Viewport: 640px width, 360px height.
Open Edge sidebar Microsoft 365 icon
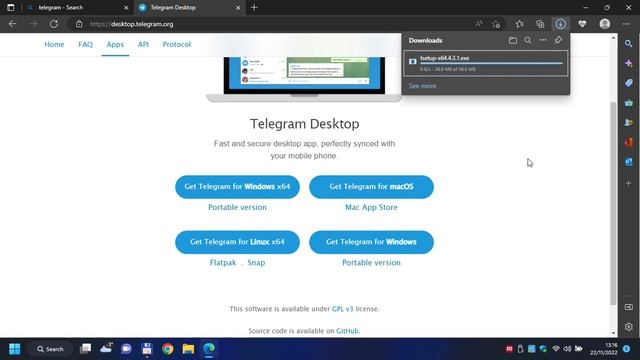[629, 142]
